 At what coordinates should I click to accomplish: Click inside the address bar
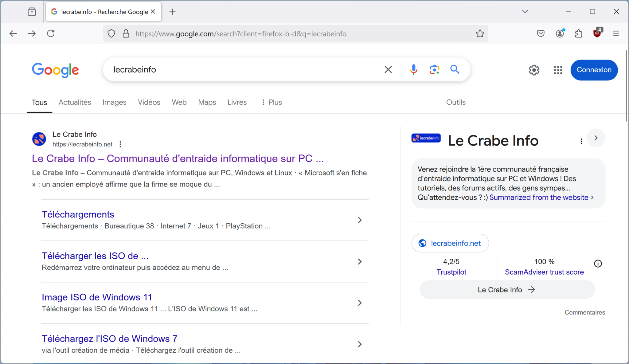tap(276, 33)
